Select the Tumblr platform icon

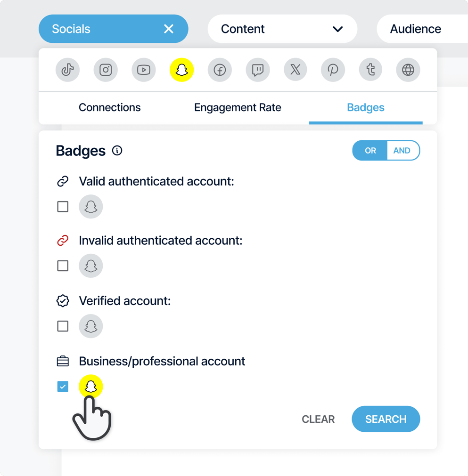(370, 70)
